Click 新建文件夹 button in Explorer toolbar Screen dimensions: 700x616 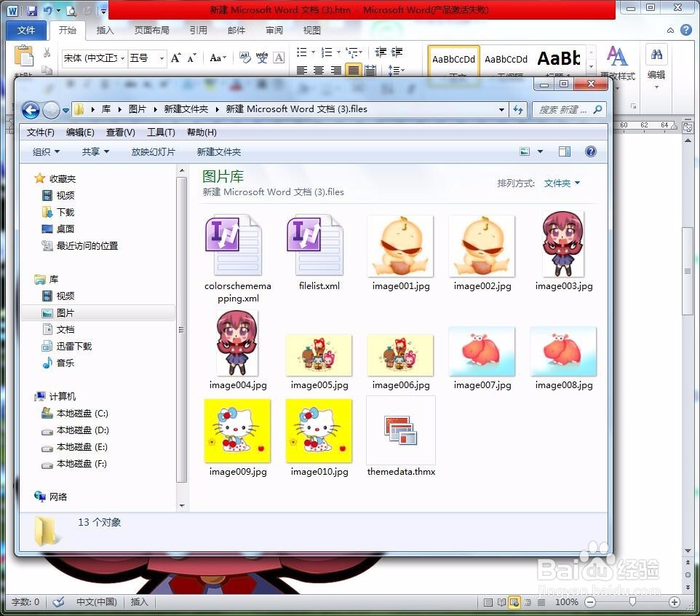[x=219, y=152]
